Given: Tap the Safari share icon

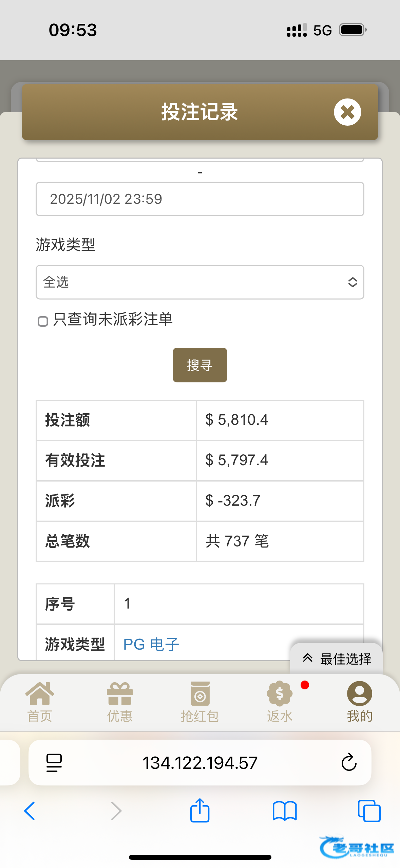Looking at the screenshot, I should 200,811.
